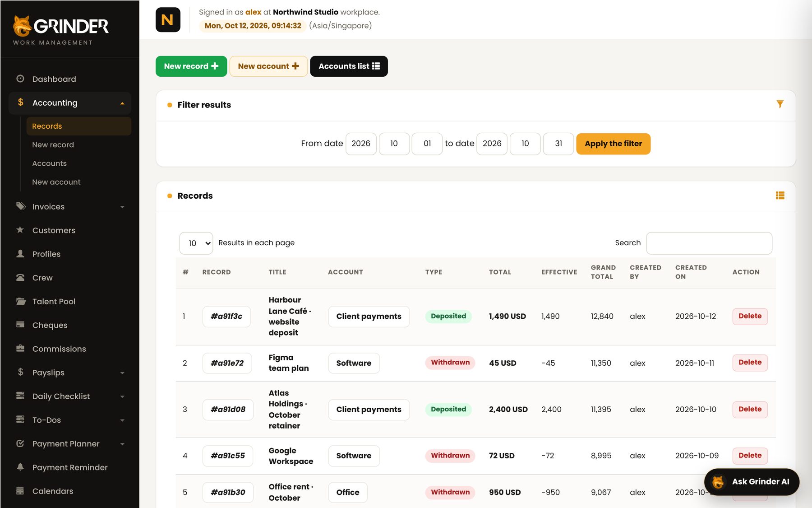The image size is (812, 508).
Task: Click the Cheques card icon
Action: coord(20,325)
